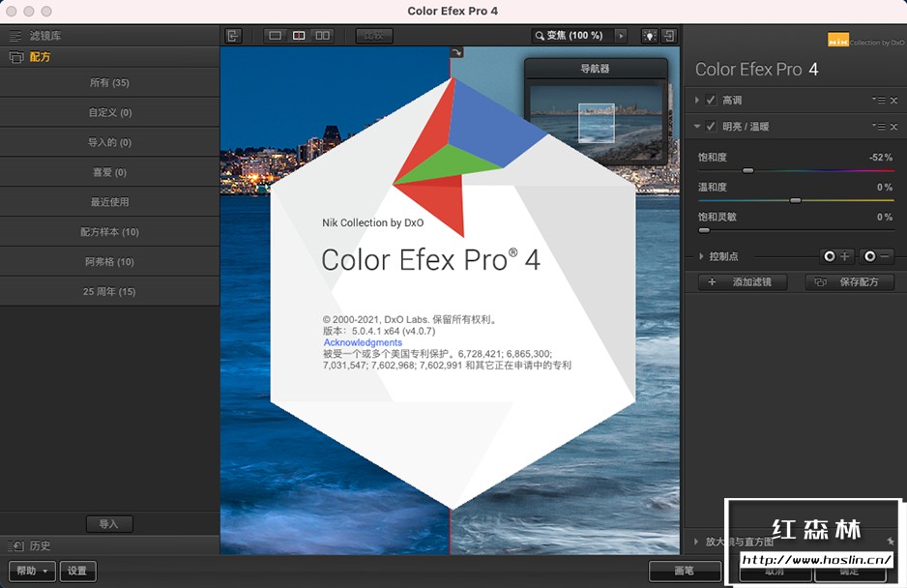Click the 温和度 warmth slider handle

point(796,201)
